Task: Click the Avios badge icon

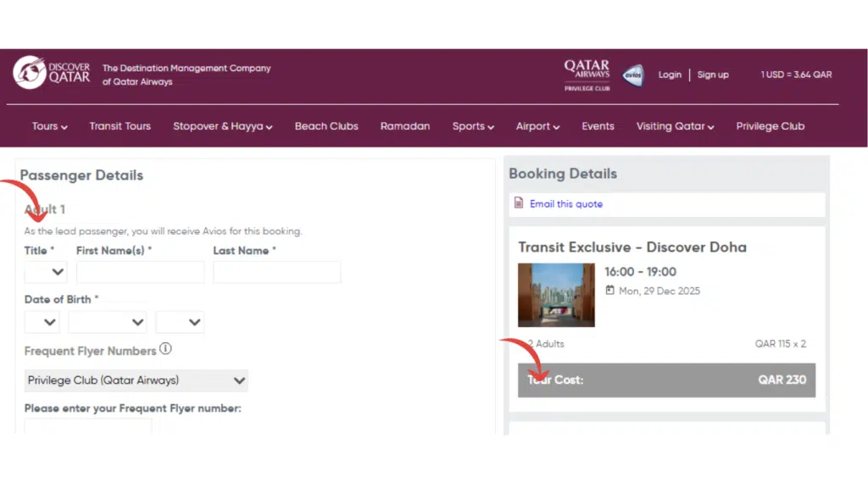Action: pyautogui.click(x=632, y=75)
